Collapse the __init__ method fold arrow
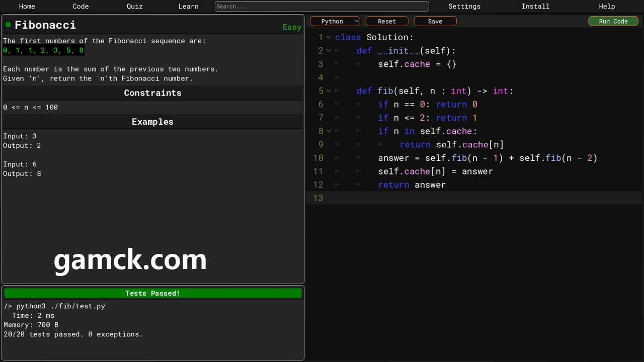Screen dimensions: 644x362 [x=329, y=51]
